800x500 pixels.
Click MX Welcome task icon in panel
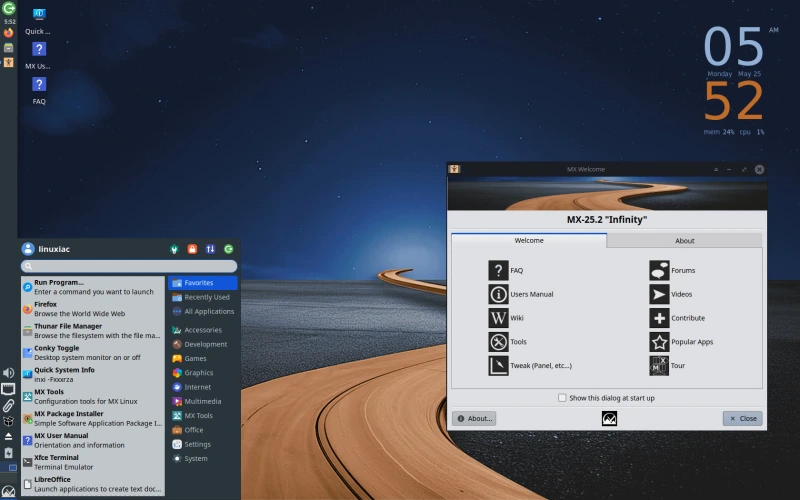pyautogui.click(x=9, y=62)
